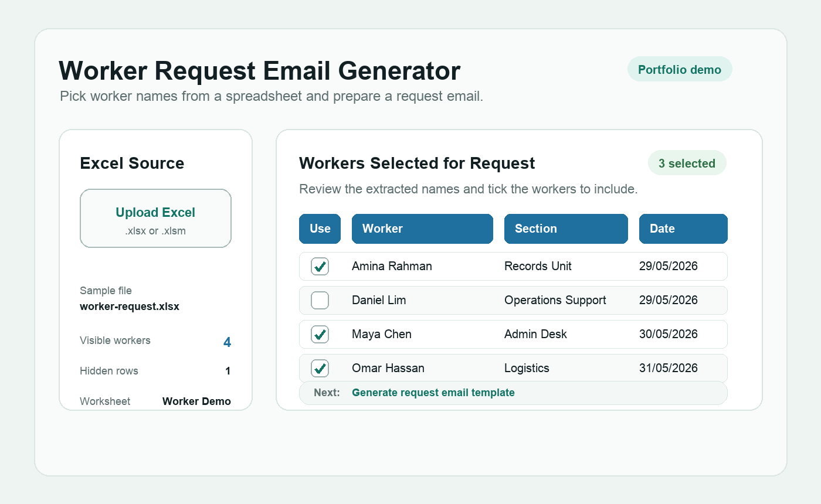821x504 pixels.
Task: Click the 3 selected badge
Action: [687, 163]
